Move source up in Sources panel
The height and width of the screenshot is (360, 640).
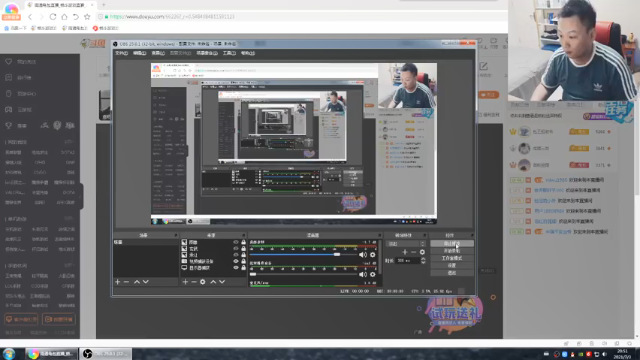[213, 282]
